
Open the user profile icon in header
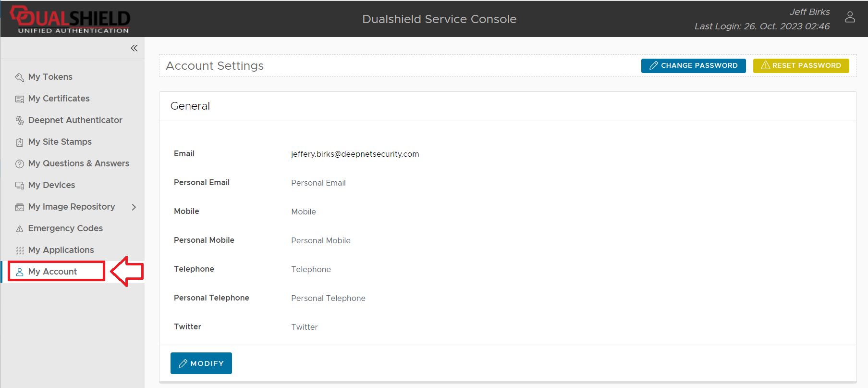[x=850, y=17]
